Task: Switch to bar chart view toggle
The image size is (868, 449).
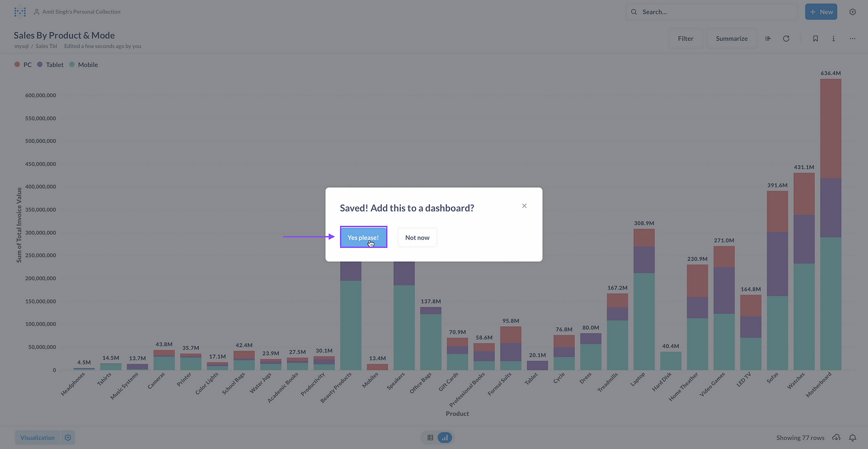Action: pos(445,438)
